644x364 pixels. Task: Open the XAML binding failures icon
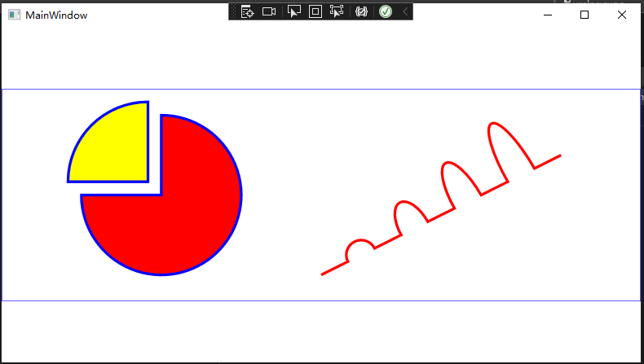coord(361,12)
